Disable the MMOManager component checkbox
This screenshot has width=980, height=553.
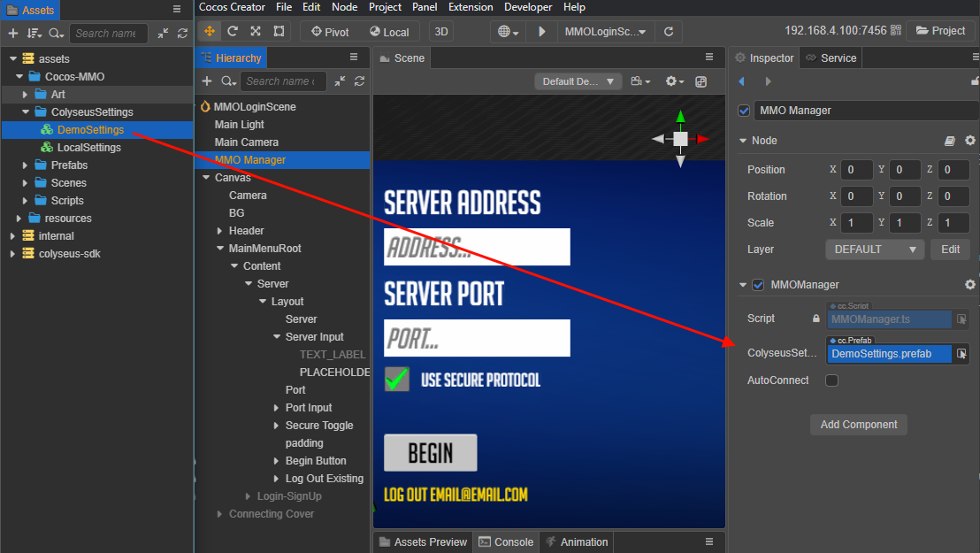(x=757, y=284)
